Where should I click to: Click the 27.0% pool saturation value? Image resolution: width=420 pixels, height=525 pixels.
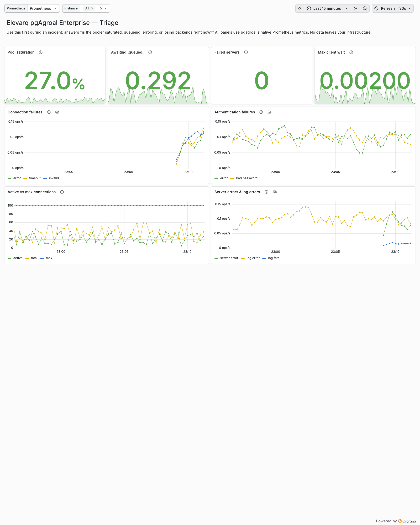coord(55,81)
